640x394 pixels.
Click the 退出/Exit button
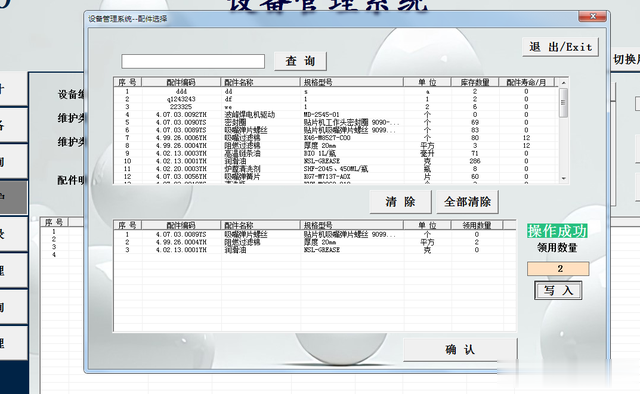560,47
